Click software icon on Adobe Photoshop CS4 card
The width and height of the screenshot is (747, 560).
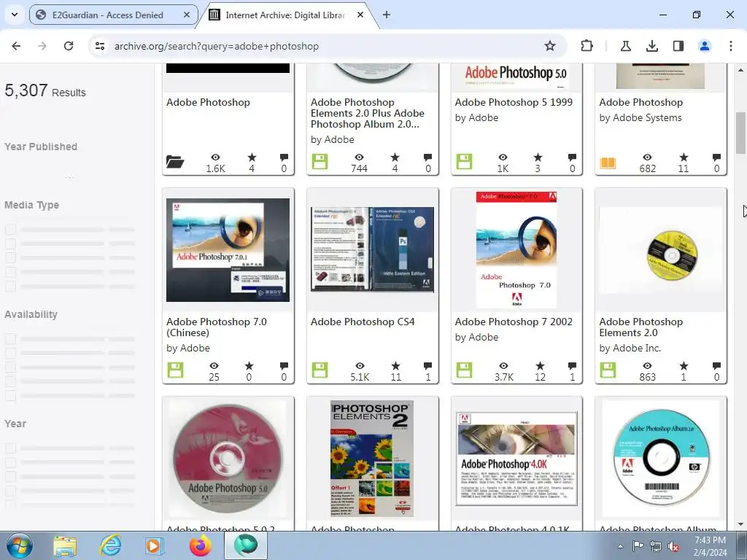320,370
